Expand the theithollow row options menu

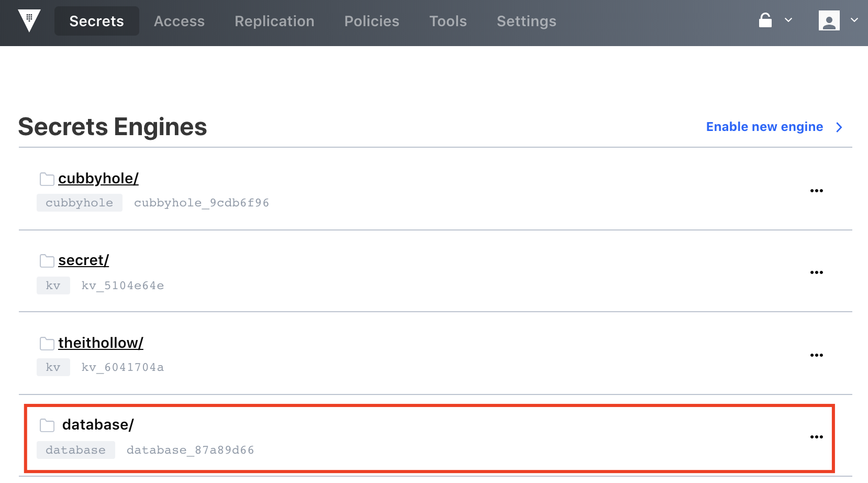click(816, 355)
